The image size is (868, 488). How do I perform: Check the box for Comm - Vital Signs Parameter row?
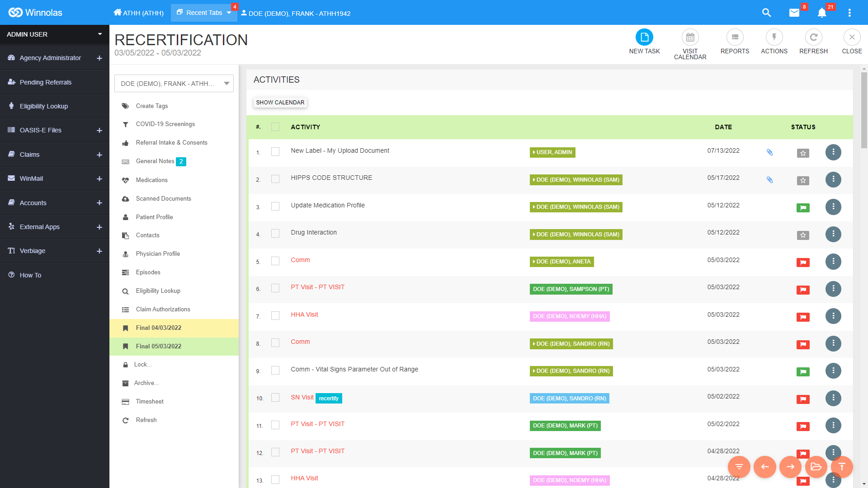click(x=275, y=371)
